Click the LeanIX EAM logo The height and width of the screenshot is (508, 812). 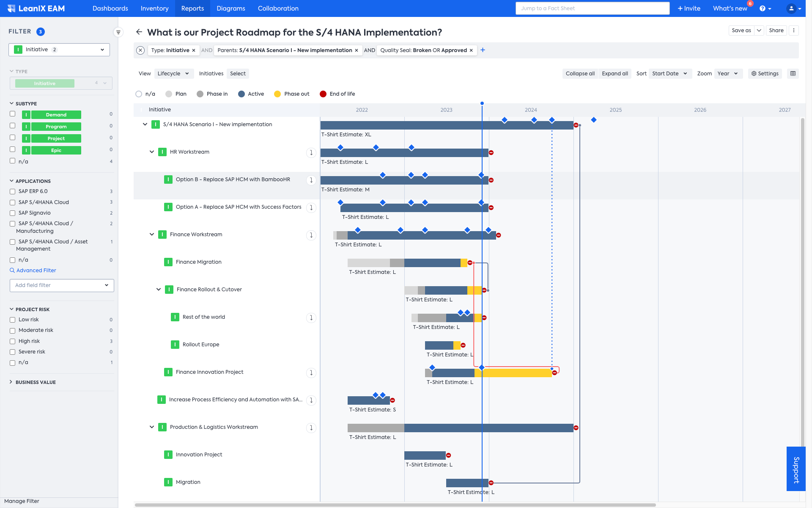36,8
